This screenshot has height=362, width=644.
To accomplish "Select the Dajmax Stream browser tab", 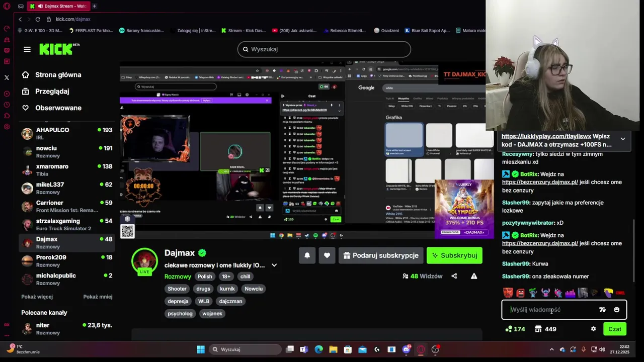I will click(x=58, y=6).
